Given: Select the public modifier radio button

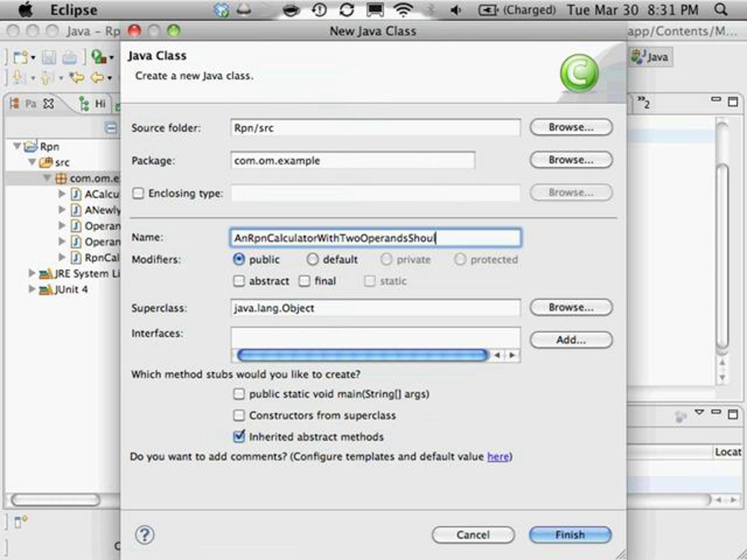Looking at the screenshot, I should tap(239, 259).
